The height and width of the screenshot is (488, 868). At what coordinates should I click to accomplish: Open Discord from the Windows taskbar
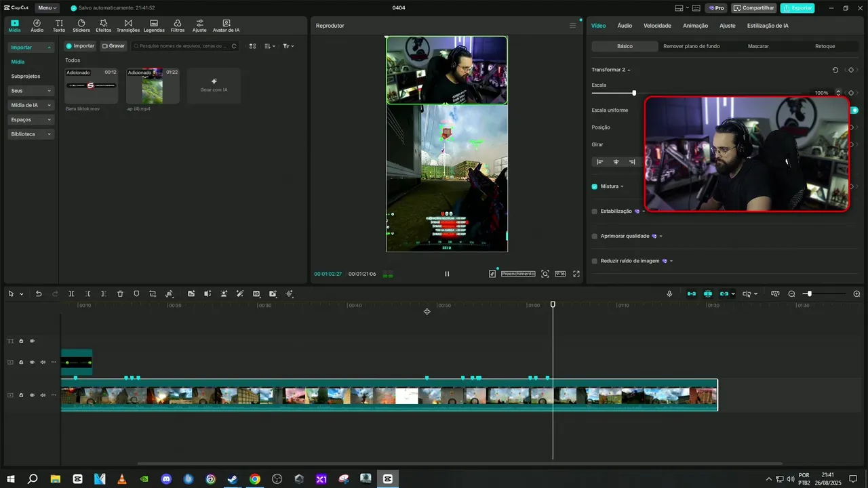click(x=166, y=479)
